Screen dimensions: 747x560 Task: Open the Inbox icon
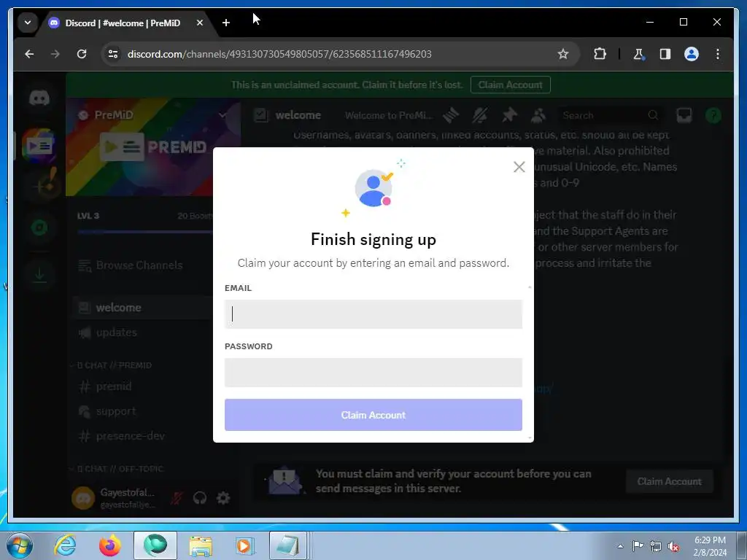click(684, 115)
